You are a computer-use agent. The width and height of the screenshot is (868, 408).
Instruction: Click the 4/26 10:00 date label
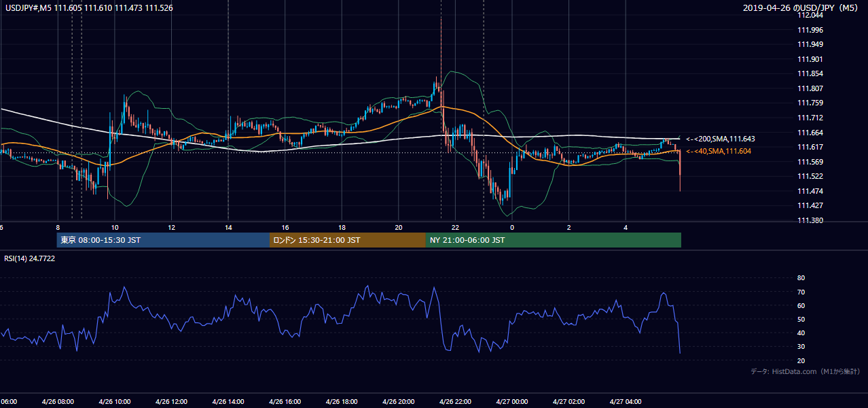114,402
